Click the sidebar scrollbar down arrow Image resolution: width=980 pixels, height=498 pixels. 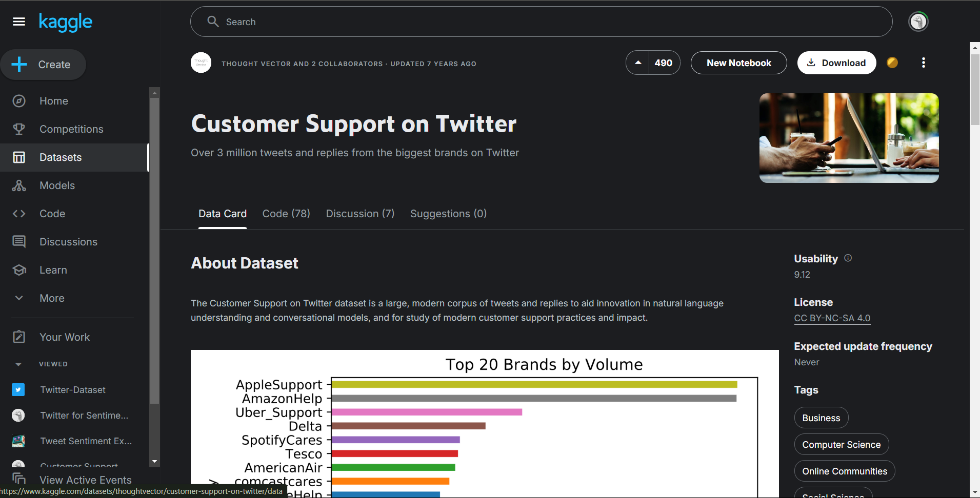coord(154,461)
